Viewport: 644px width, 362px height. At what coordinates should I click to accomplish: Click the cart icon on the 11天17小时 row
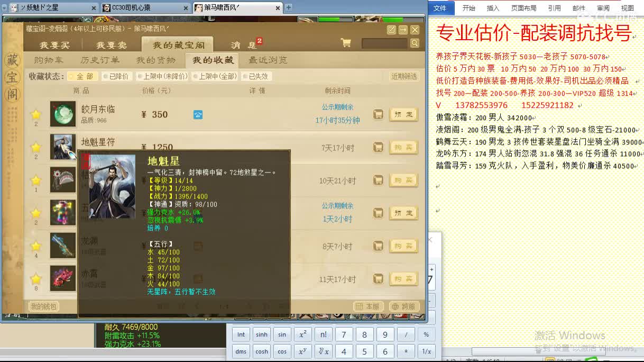(378, 278)
